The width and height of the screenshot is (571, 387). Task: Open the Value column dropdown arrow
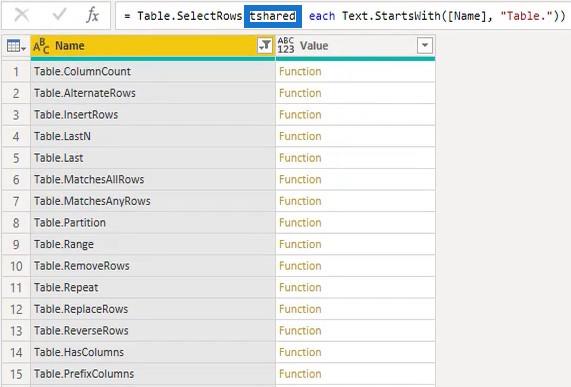click(x=425, y=46)
